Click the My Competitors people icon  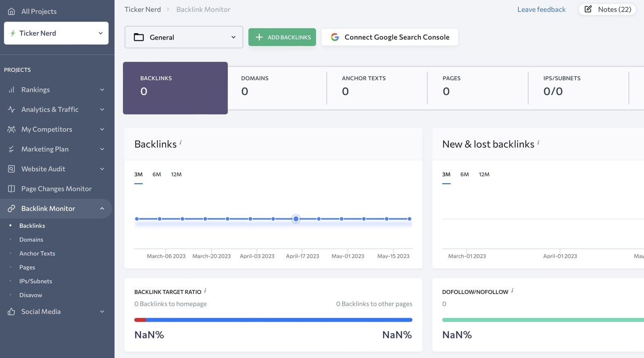[x=11, y=129]
